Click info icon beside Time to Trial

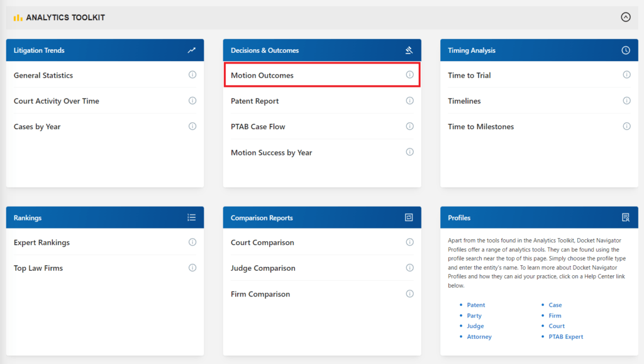[x=626, y=75]
